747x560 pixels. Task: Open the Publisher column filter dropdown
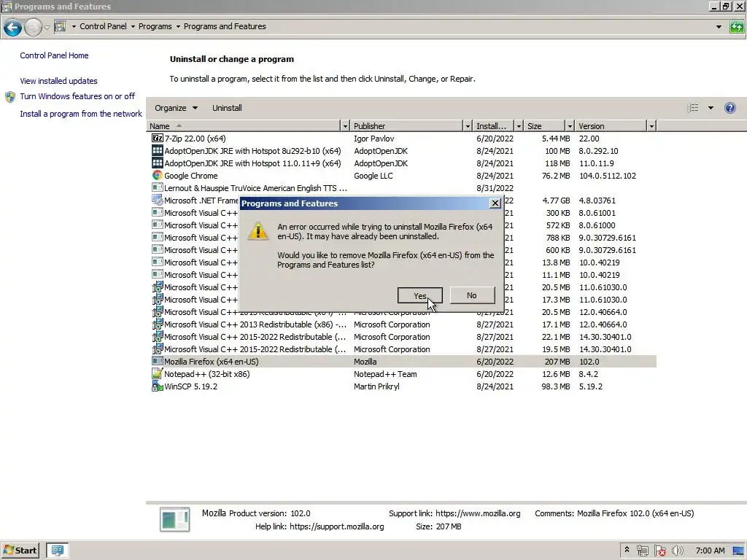[x=468, y=126]
